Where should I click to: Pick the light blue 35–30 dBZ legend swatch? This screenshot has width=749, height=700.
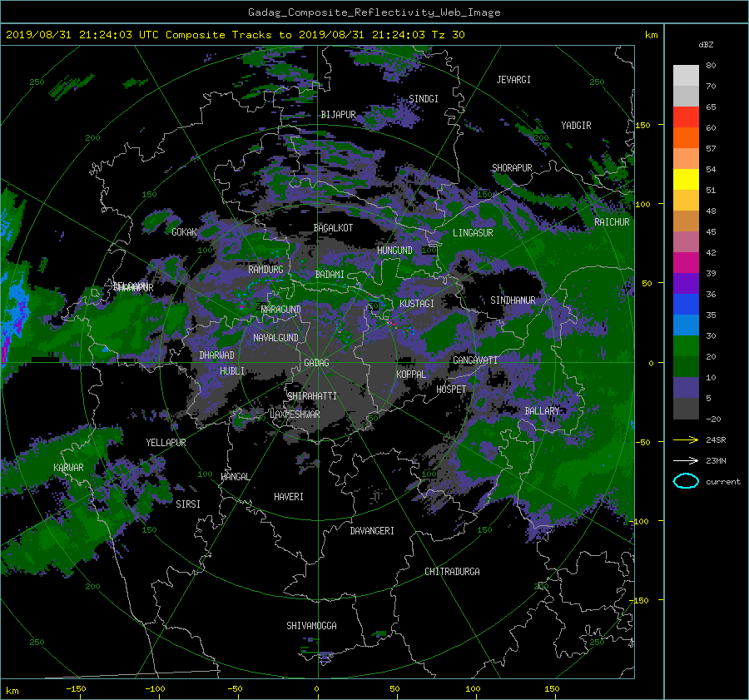pos(686,325)
